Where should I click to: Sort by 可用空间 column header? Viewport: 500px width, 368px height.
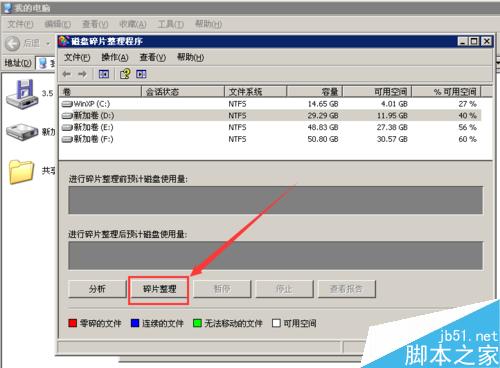click(377, 92)
